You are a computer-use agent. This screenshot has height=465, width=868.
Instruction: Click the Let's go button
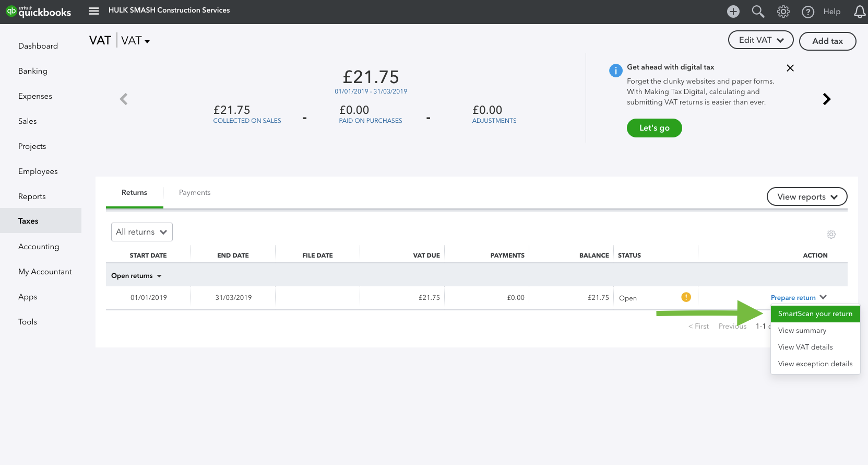(x=655, y=128)
